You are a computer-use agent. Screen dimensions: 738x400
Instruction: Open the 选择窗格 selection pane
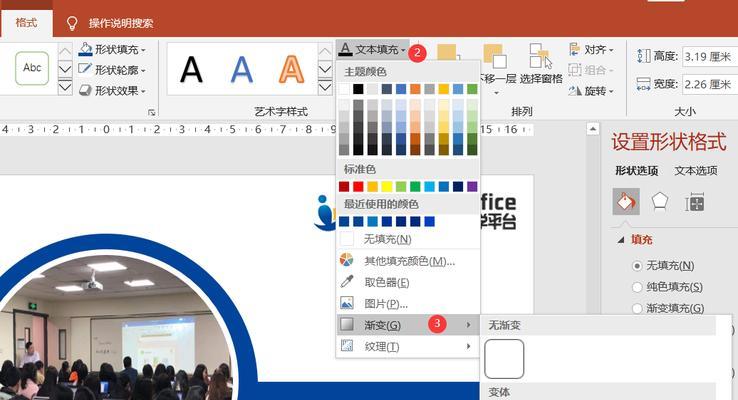click(x=541, y=64)
